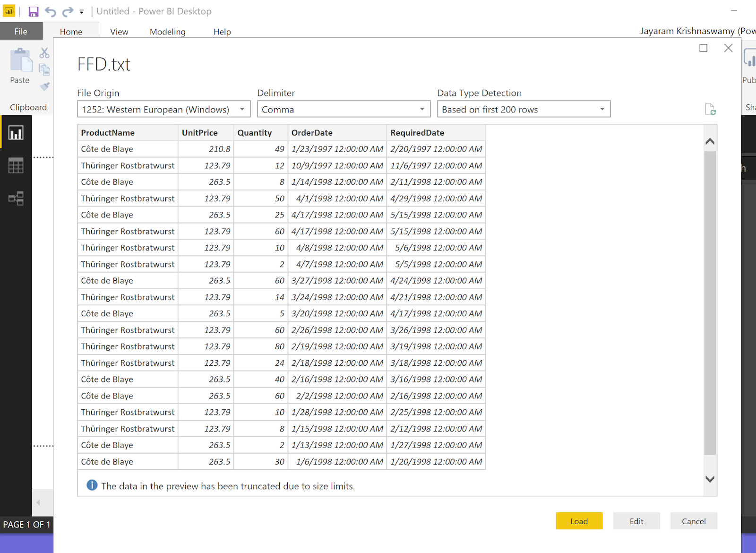Click the Cancel button

pyautogui.click(x=694, y=521)
